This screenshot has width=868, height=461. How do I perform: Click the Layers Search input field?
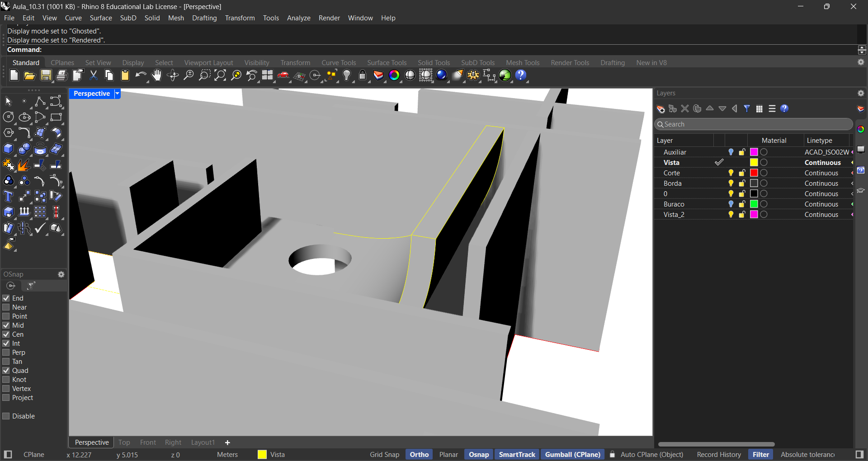tap(753, 124)
